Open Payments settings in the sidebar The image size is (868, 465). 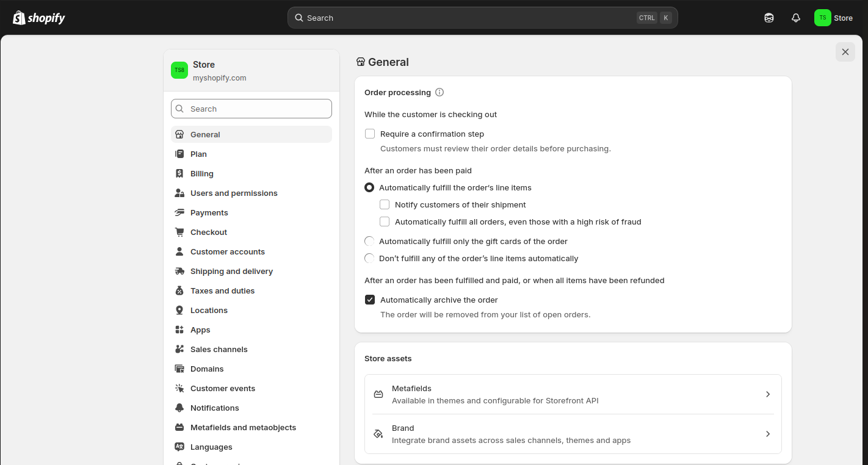coord(209,212)
